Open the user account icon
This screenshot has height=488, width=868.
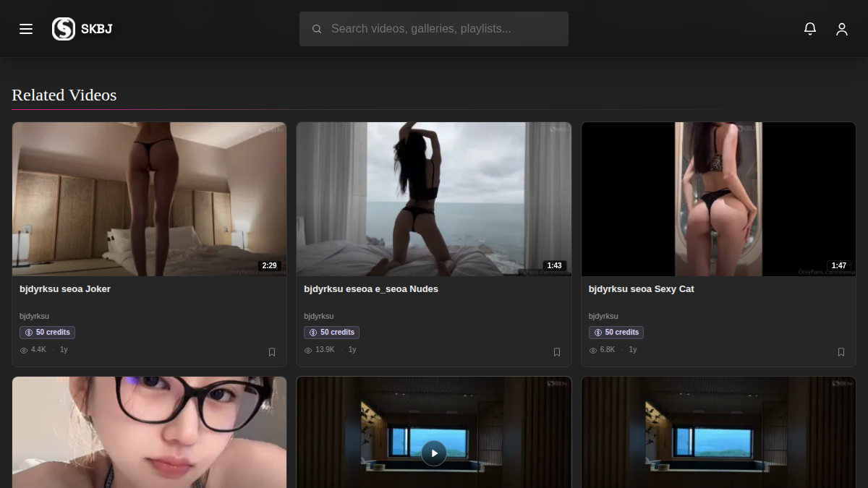point(842,29)
